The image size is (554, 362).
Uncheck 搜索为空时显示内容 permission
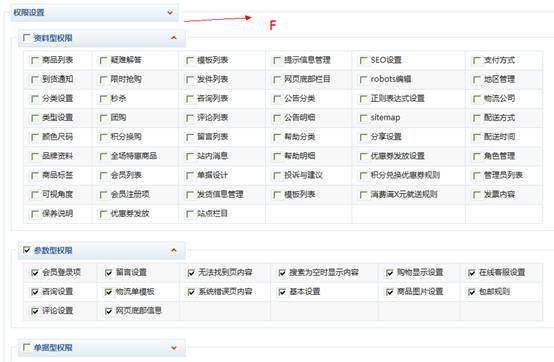coord(282,273)
